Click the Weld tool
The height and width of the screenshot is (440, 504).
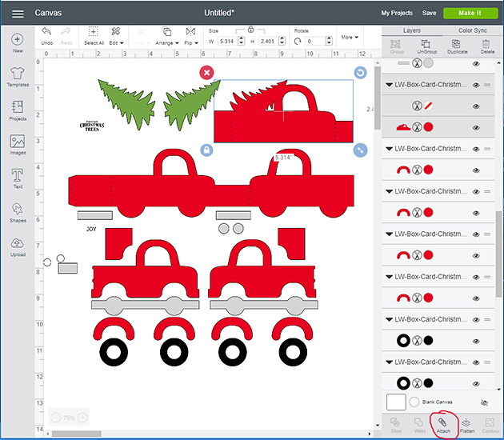point(419,426)
